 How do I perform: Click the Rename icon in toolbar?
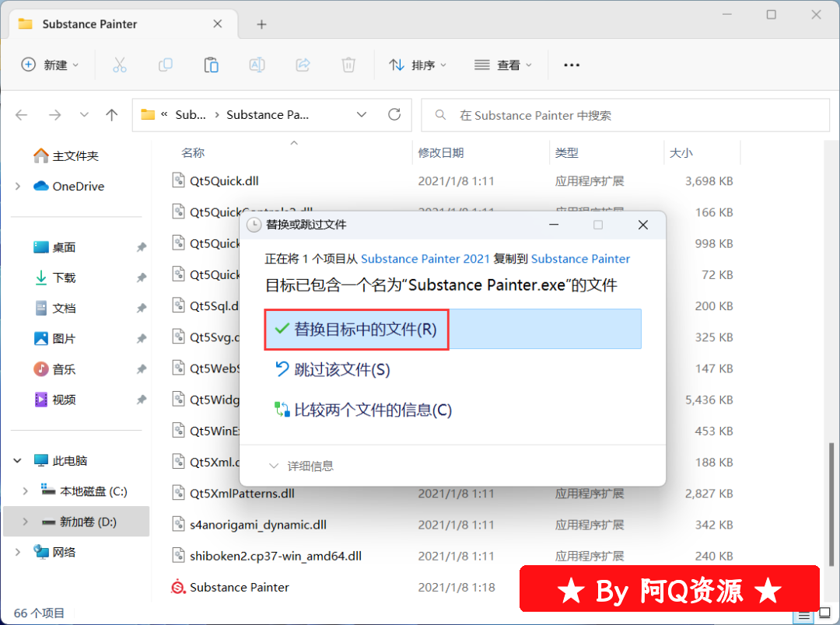click(257, 65)
